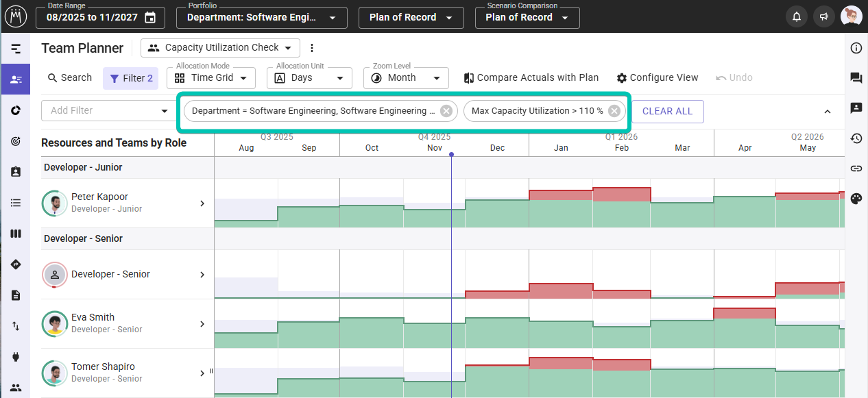Click Compare Actuals with Plan

pos(531,78)
